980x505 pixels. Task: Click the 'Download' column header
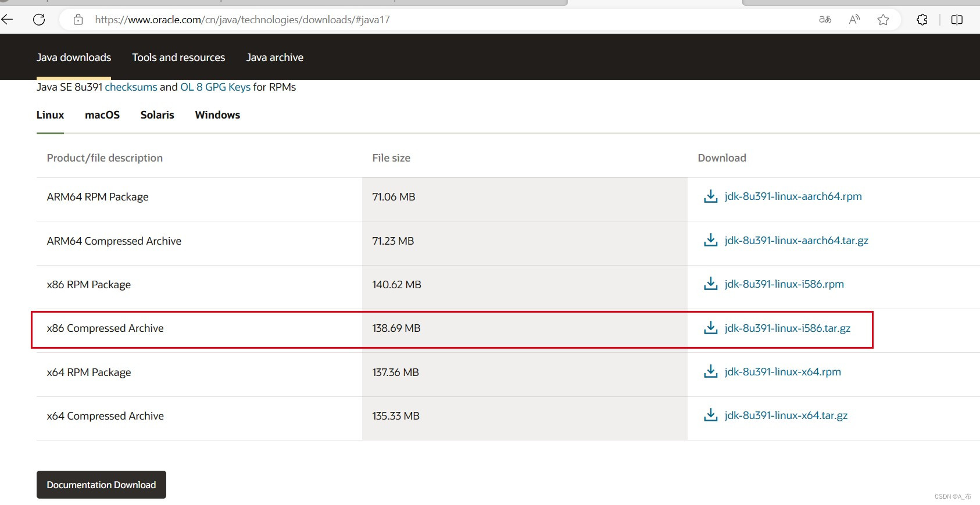tap(722, 158)
